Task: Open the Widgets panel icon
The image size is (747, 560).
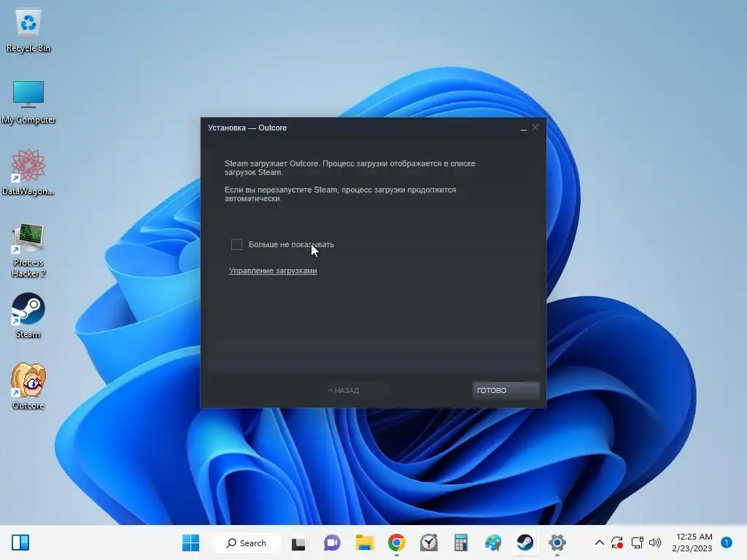Action: tap(20, 542)
